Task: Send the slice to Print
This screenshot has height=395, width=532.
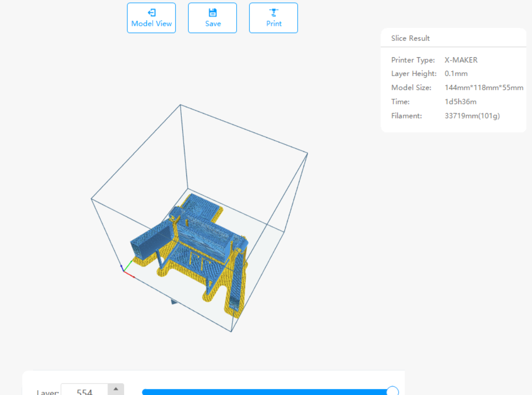Action: 273,18
